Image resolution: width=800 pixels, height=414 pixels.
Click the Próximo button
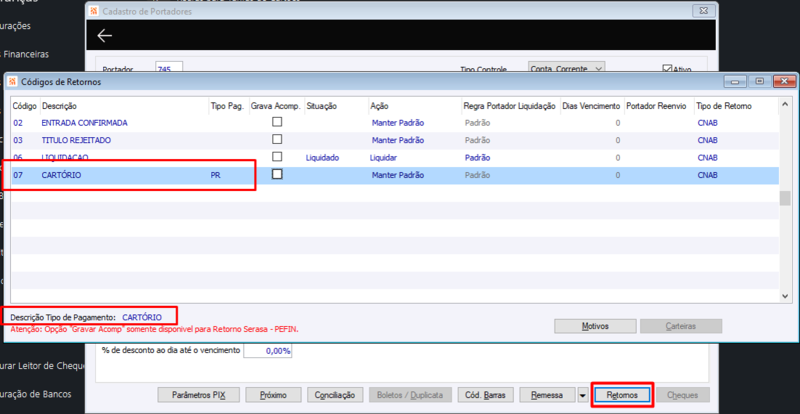click(273, 395)
